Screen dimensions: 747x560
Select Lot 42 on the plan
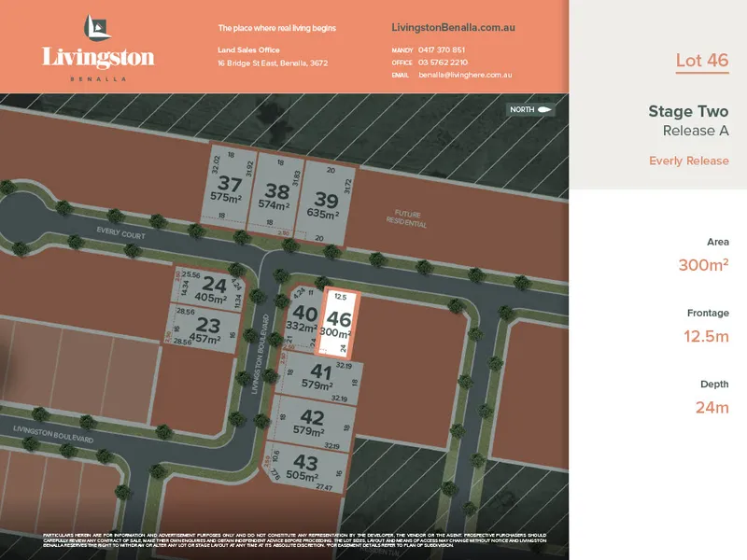312,422
